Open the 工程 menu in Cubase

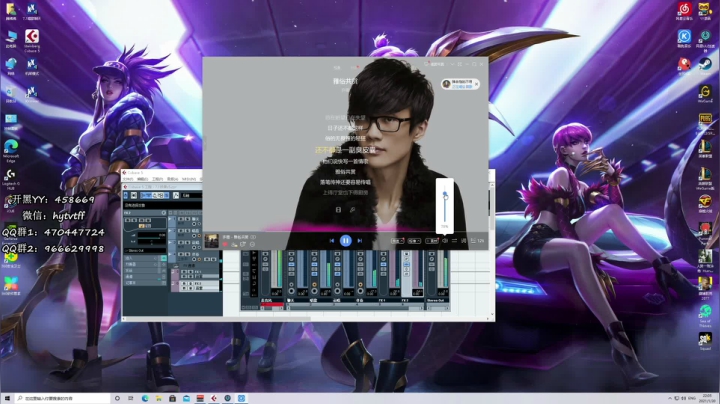158,179
